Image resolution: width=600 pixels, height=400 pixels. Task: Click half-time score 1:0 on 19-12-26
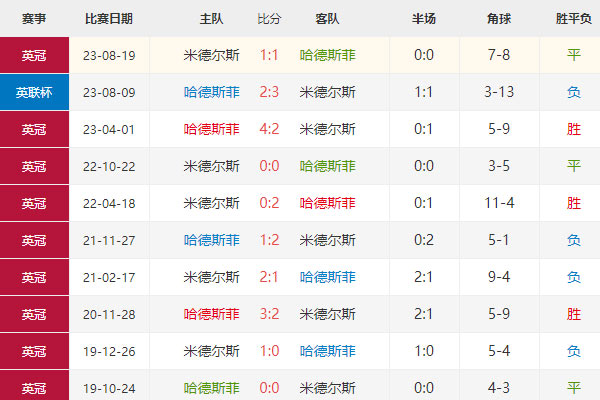424,351
